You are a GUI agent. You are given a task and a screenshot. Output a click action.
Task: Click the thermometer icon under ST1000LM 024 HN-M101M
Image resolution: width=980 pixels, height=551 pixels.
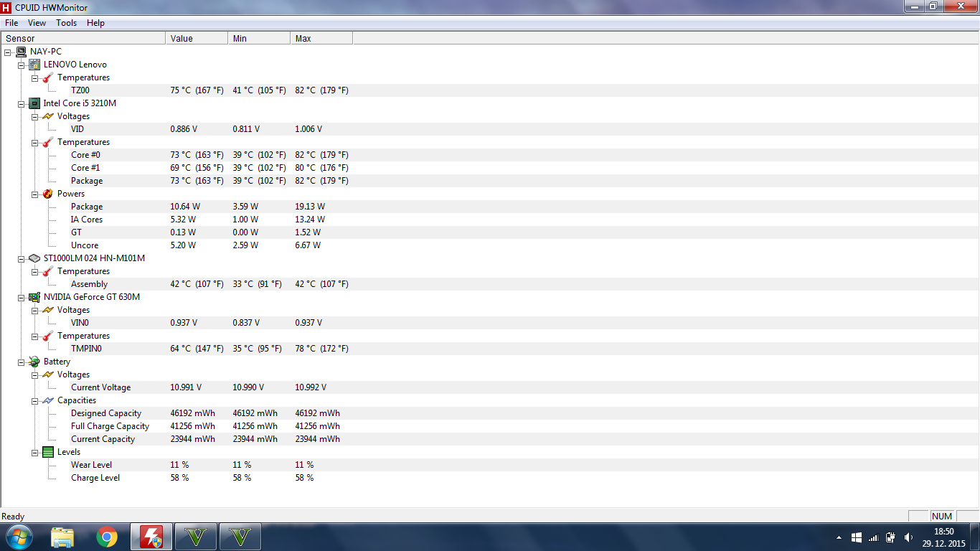48,271
